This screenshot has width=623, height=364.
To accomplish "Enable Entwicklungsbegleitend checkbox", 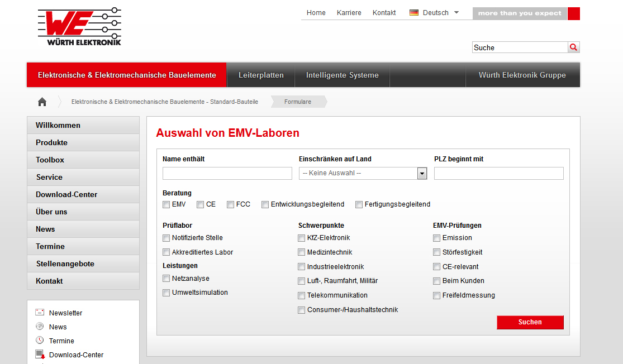I will (x=265, y=205).
